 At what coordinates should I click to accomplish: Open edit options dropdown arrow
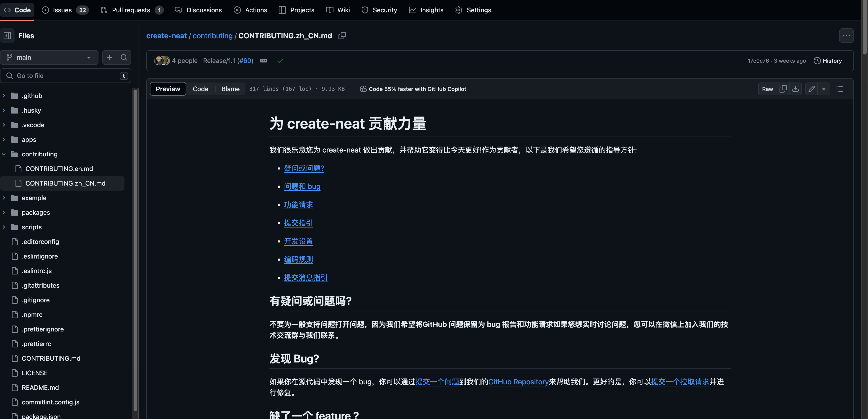(824, 89)
